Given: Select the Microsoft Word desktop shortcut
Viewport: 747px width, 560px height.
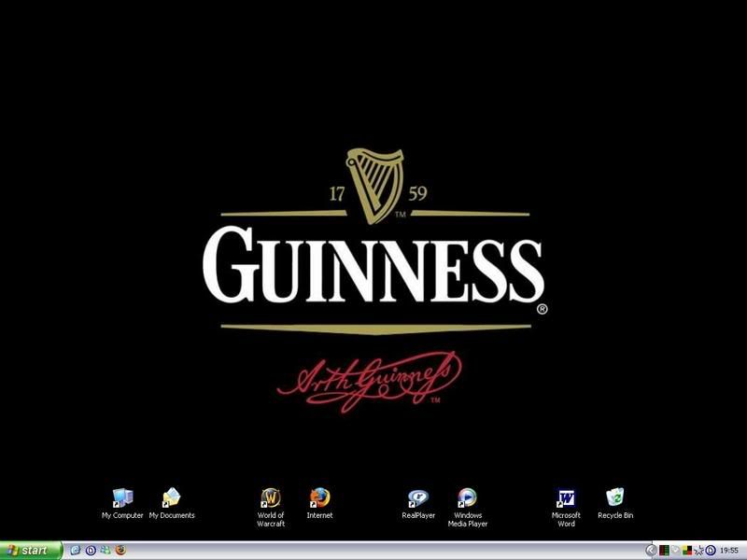Looking at the screenshot, I should 566,508.
